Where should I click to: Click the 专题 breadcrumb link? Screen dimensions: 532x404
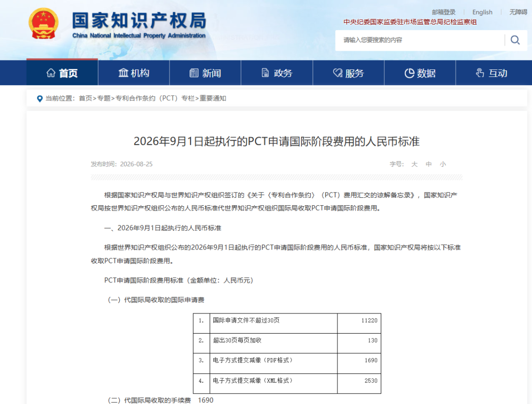104,98
